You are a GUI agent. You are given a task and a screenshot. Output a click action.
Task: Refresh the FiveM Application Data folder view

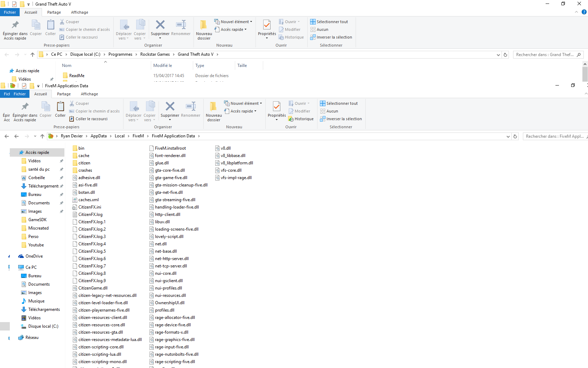(515, 136)
